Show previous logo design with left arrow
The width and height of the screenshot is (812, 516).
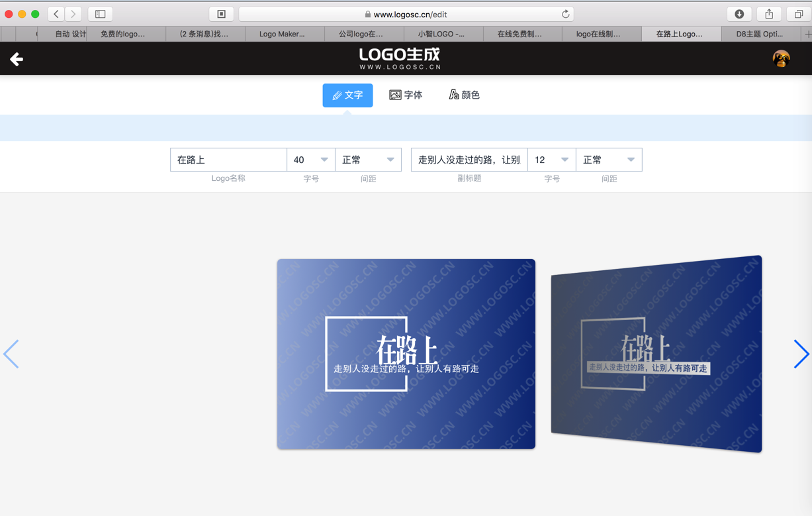coord(11,354)
